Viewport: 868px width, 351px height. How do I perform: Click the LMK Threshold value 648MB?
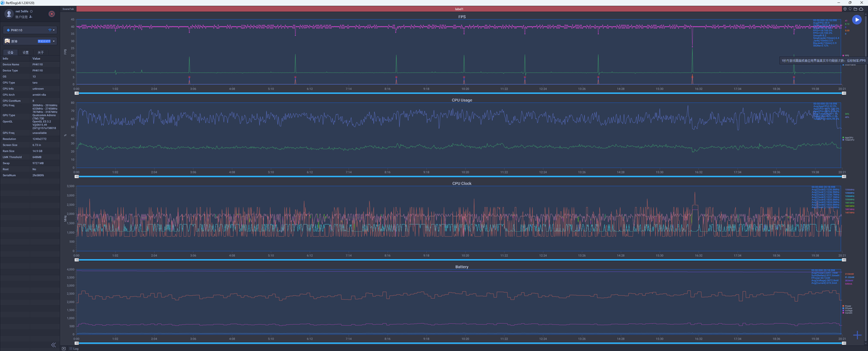(37, 157)
